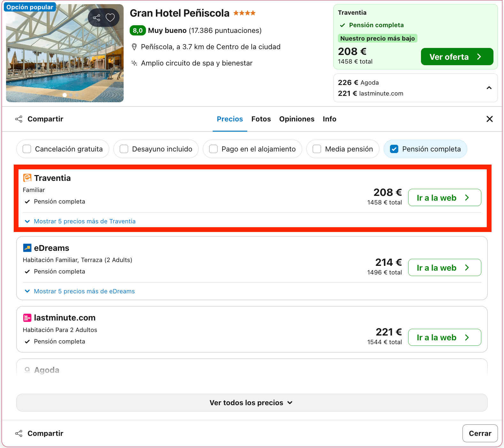Check the Desayuno incluido filter
Viewport: 504px width, 448px height.
pyautogui.click(x=124, y=149)
